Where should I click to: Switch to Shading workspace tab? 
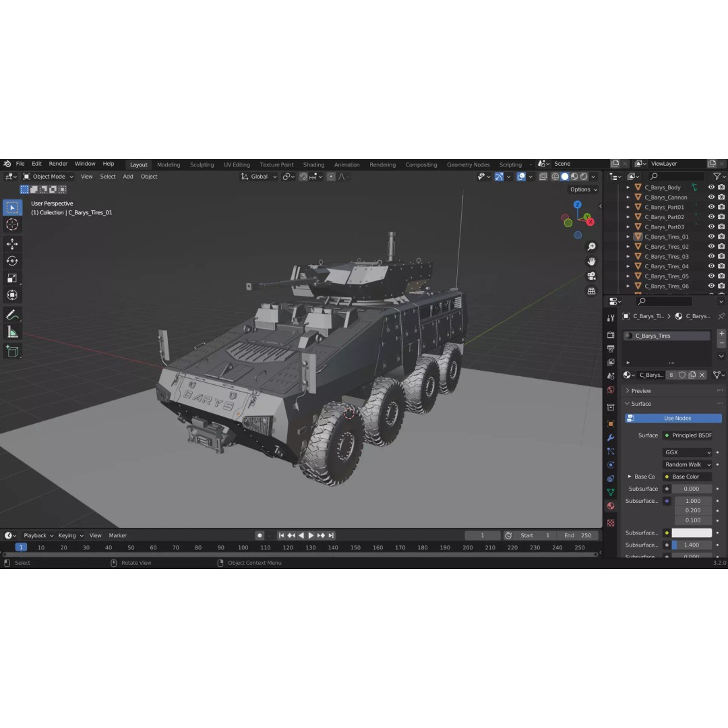tap(313, 164)
